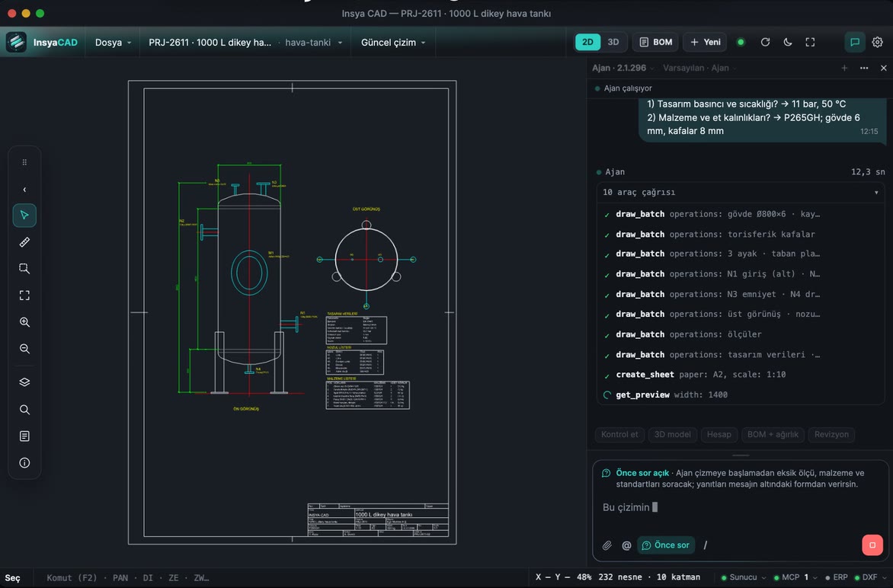Screen dimensions: 893x588
Task: Open the hava-tanki file dropdown
Action: 313,43
